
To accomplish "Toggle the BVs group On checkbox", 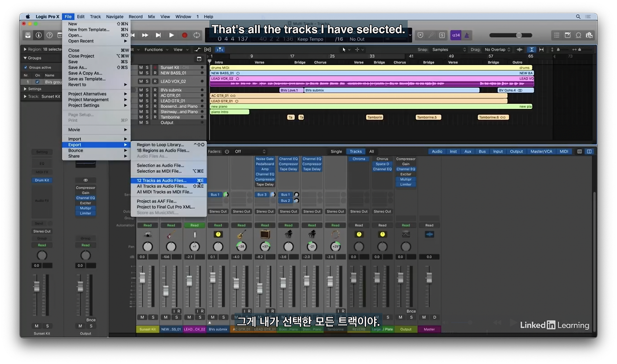I will point(37,82).
